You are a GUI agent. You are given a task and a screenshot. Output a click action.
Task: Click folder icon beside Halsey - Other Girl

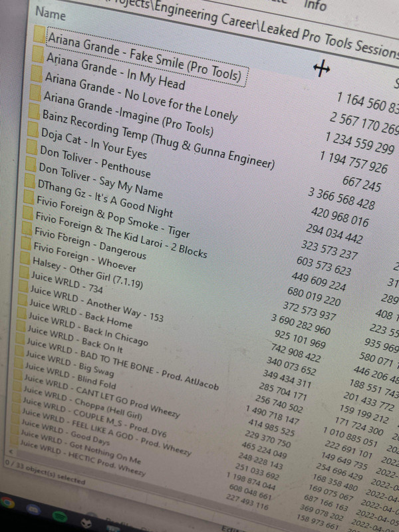(x=25, y=258)
